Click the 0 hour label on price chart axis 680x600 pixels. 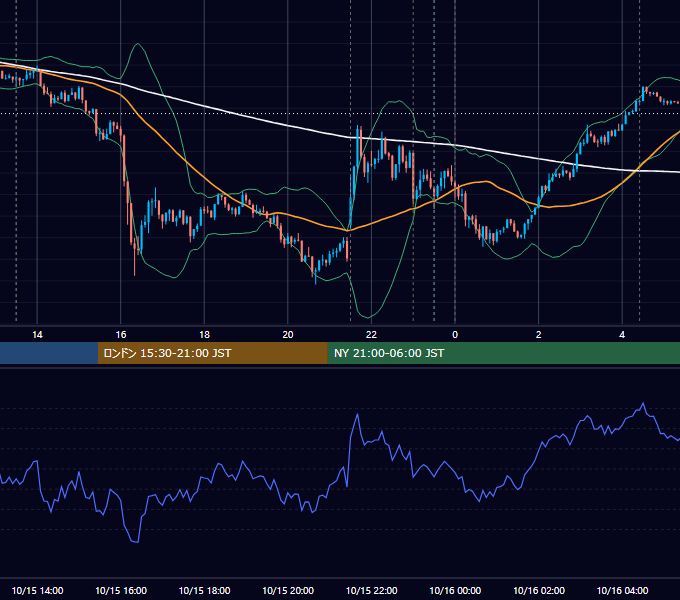coord(455,335)
